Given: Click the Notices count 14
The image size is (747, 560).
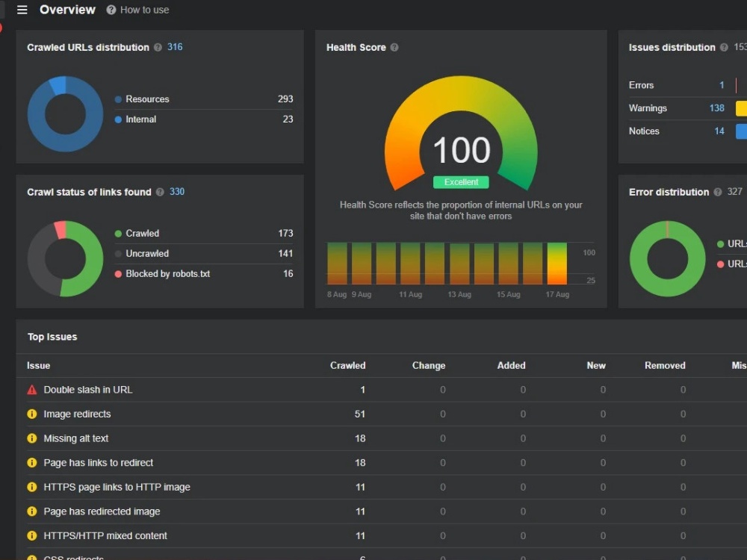Looking at the screenshot, I should tap(719, 131).
